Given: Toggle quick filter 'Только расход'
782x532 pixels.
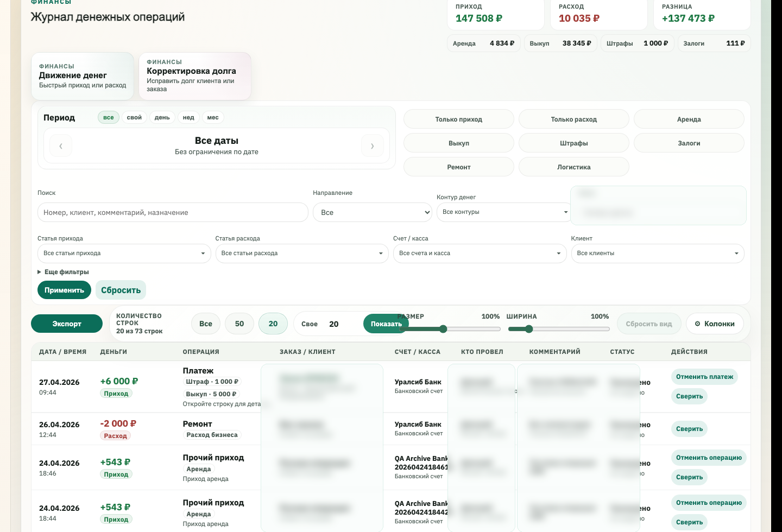Looking at the screenshot, I should (574, 119).
